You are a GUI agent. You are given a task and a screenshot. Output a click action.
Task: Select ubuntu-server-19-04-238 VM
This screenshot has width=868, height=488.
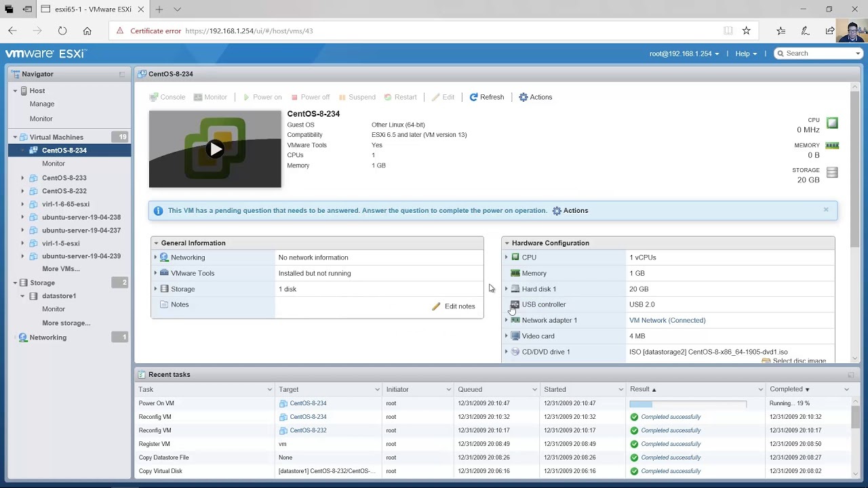(81, 218)
